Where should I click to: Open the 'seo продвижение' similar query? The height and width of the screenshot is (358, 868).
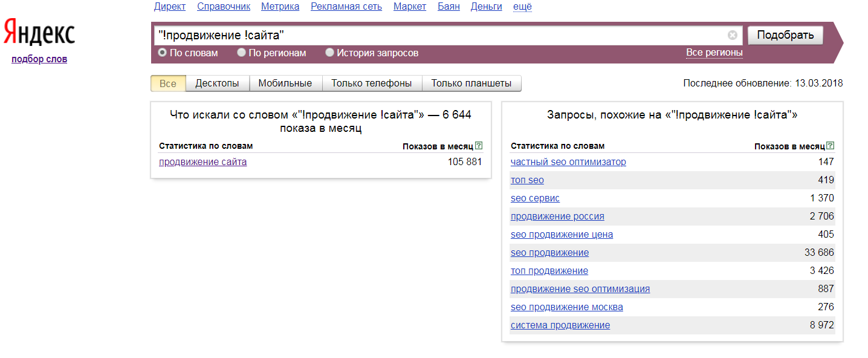pos(549,253)
